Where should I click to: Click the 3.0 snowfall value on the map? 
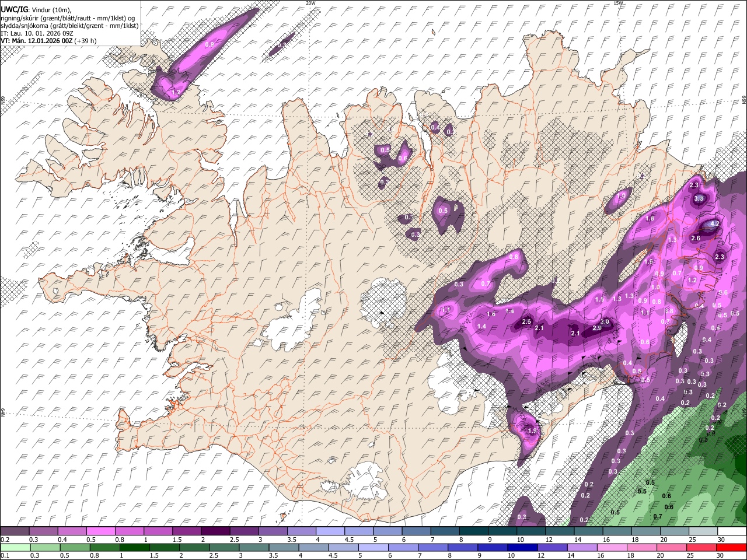coord(605,322)
